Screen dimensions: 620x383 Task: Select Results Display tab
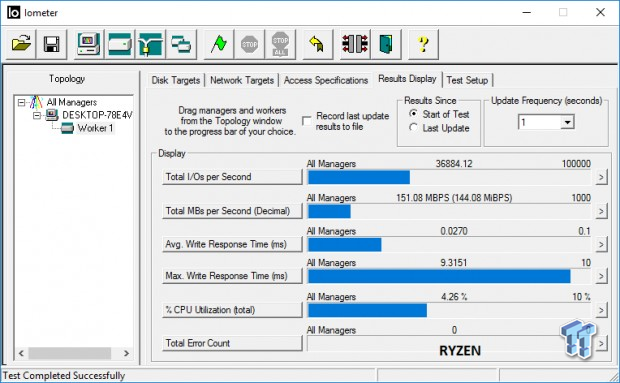click(x=407, y=79)
